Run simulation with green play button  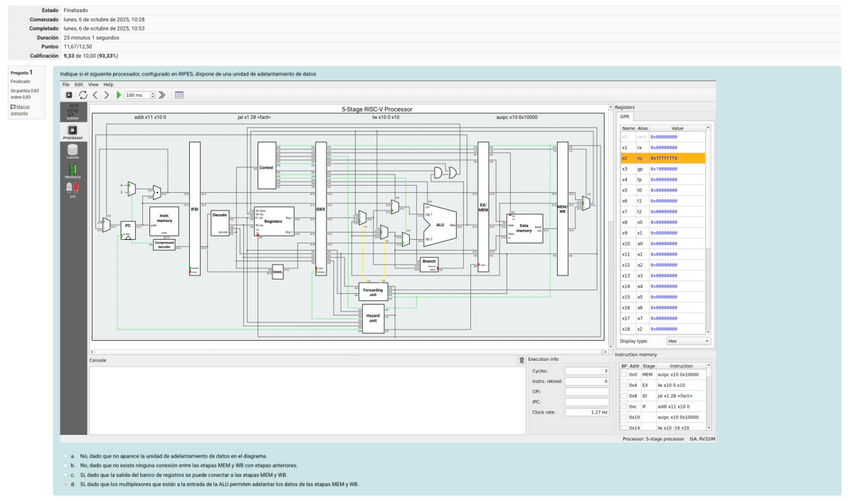tap(119, 95)
